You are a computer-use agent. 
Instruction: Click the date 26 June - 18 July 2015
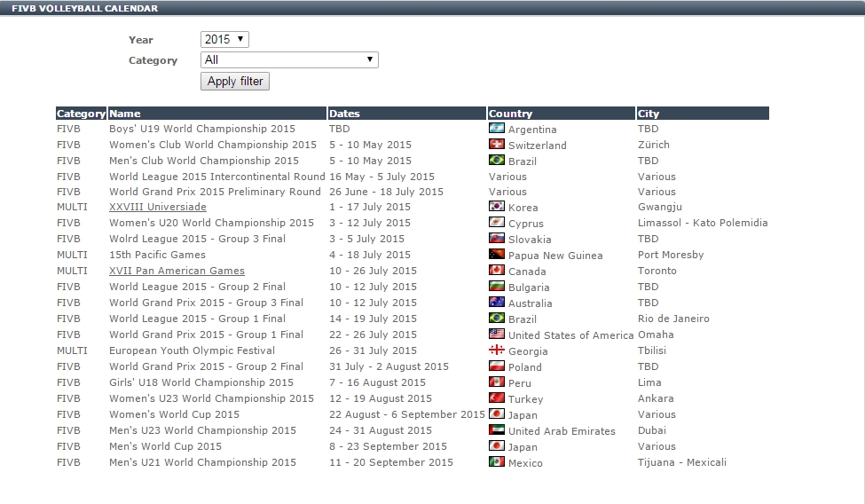coord(386,192)
